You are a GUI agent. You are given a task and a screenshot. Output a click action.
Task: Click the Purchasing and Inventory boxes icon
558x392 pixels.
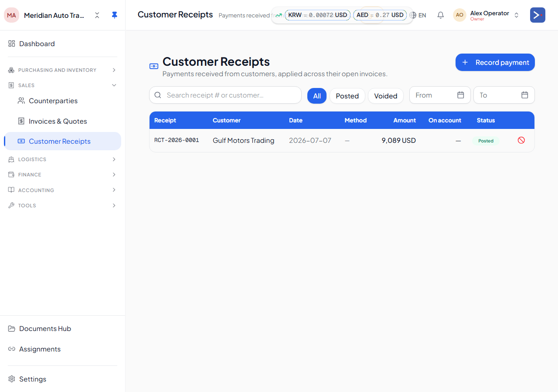click(x=11, y=70)
